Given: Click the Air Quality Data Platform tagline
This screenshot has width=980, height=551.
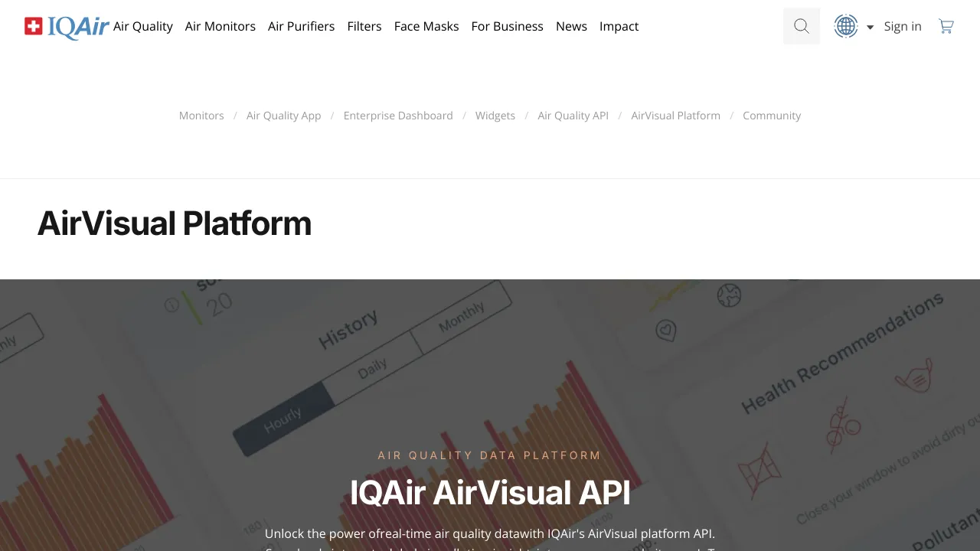Looking at the screenshot, I should (x=490, y=455).
